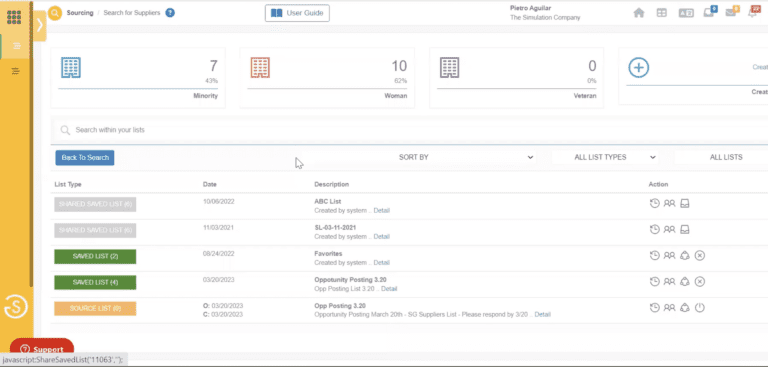Delete the Favorites list with X icon

700,255
